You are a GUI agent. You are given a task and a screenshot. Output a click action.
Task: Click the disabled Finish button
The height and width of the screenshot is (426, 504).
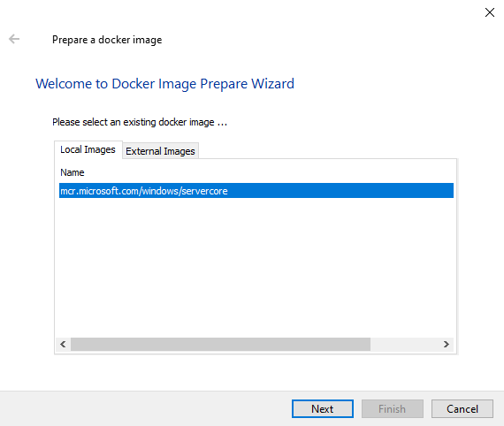[392, 408]
